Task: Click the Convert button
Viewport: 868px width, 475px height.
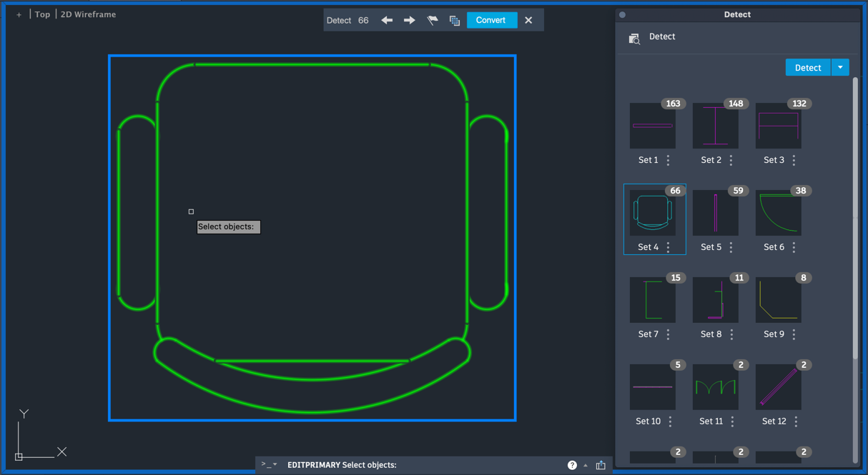Action: (491, 20)
